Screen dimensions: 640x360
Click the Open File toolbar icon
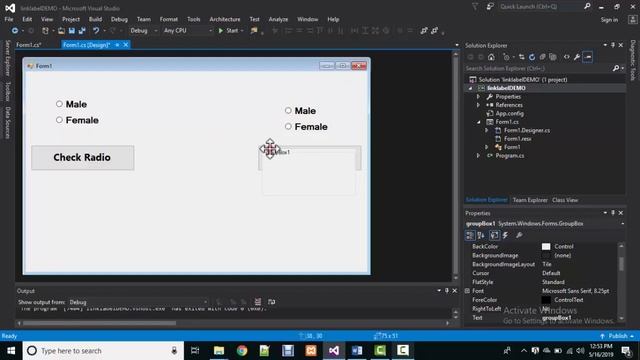[61, 31]
